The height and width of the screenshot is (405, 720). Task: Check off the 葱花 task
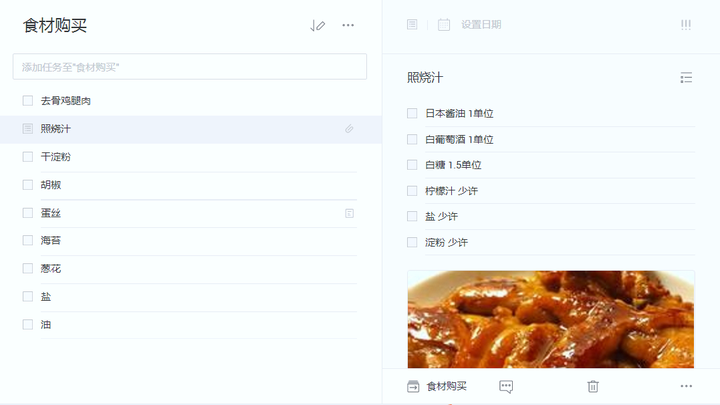tap(28, 268)
